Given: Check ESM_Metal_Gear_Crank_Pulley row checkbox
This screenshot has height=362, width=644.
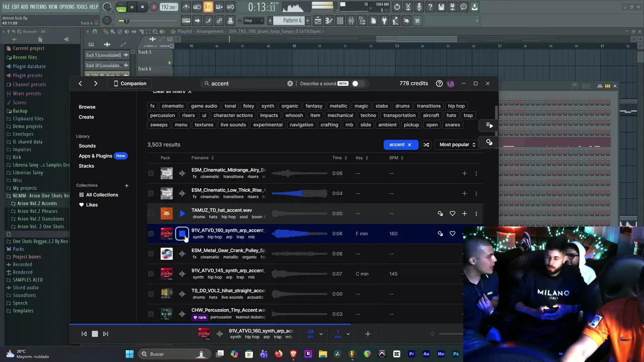Looking at the screenshot, I should 151,254.
